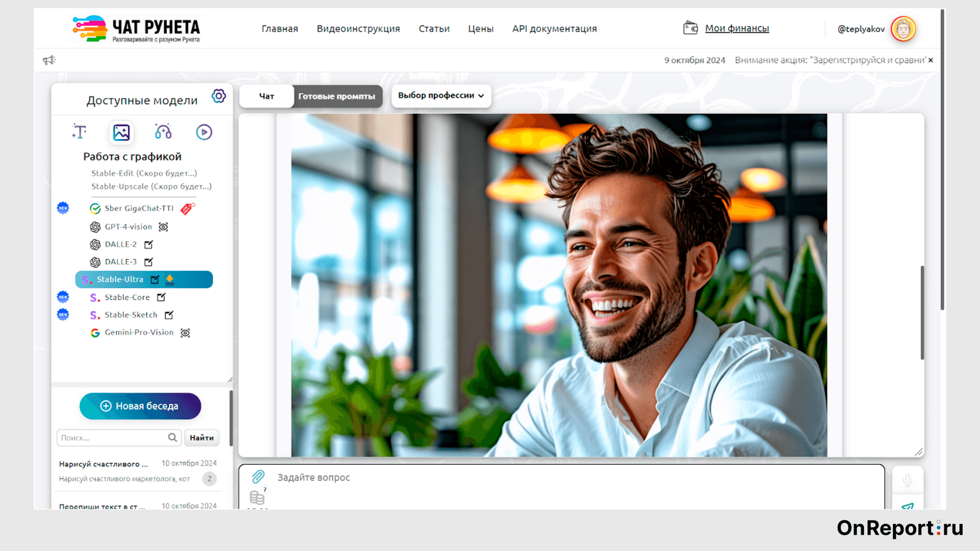Image resolution: width=980 pixels, height=551 pixels.
Task: Open the Выбор профессии dropdown
Action: pyautogui.click(x=441, y=95)
